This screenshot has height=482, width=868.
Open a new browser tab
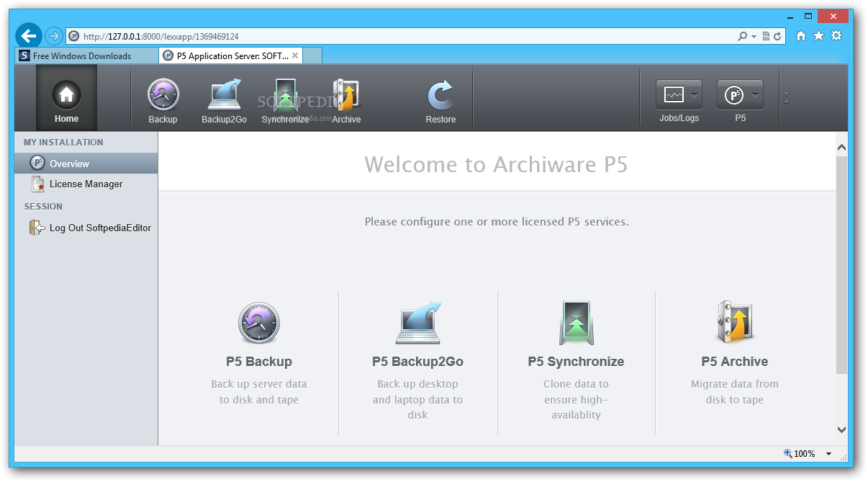[312, 55]
